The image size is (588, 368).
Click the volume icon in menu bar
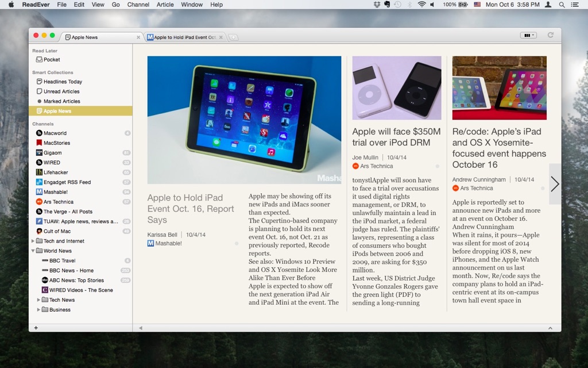tap(432, 5)
